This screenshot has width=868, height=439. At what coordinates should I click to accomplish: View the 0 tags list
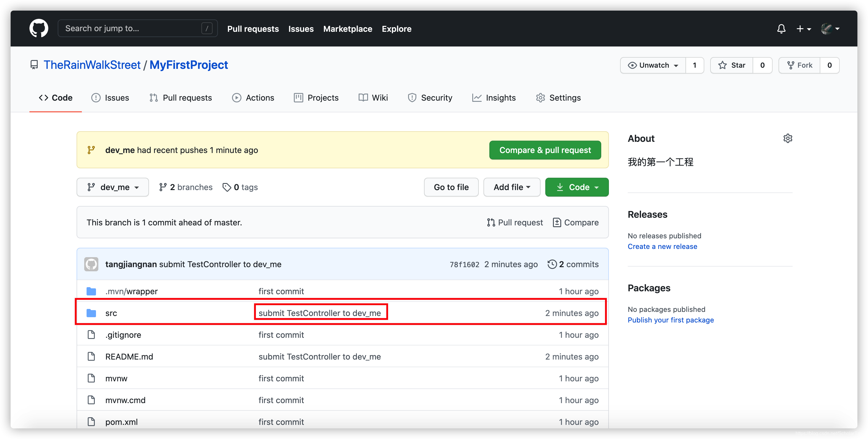[240, 187]
